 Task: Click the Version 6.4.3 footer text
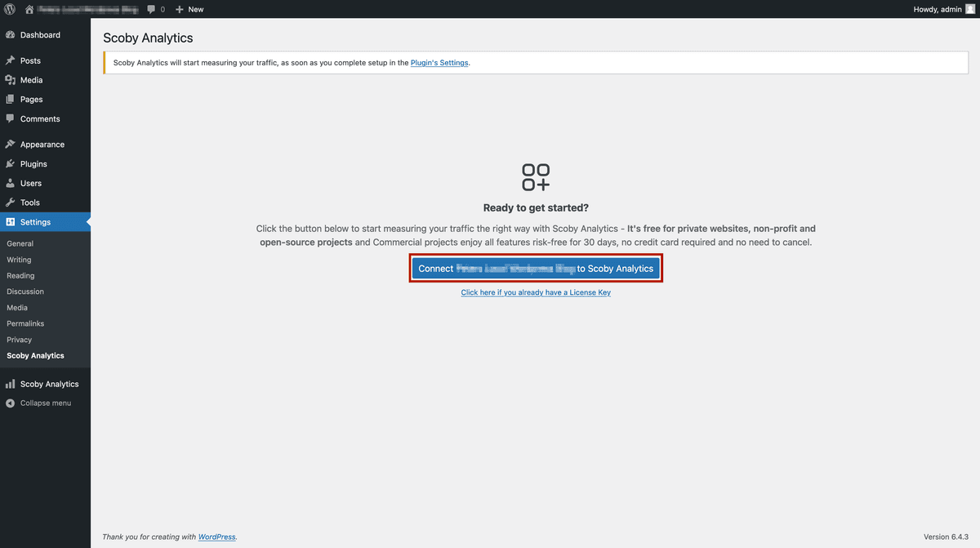pos(947,537)
